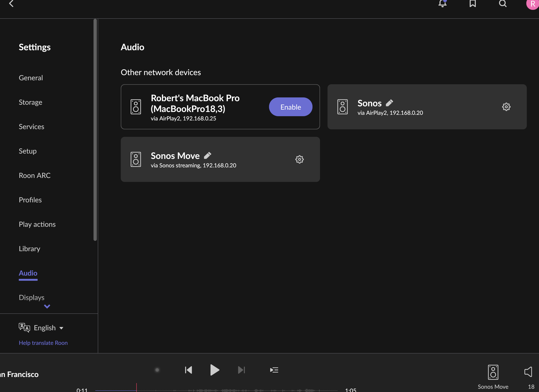The height and width of the screenshot is (392, 539).
Task: Click the 1:05 track duration
Action: coord(351,390)
